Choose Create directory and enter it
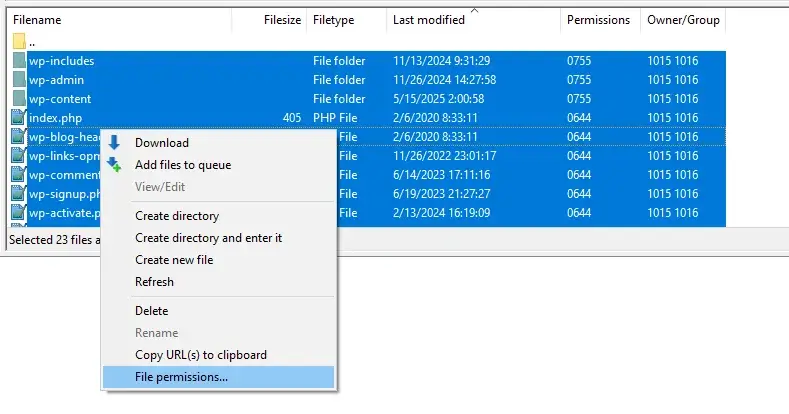 coord(208,238)
